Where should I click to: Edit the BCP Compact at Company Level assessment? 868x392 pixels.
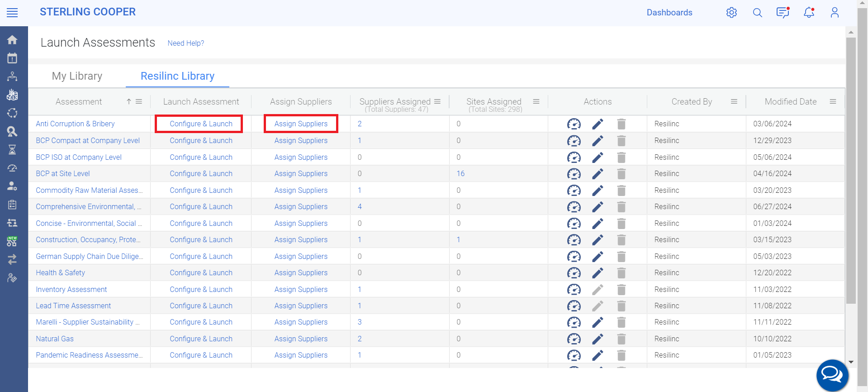click(x=598, y=141)
